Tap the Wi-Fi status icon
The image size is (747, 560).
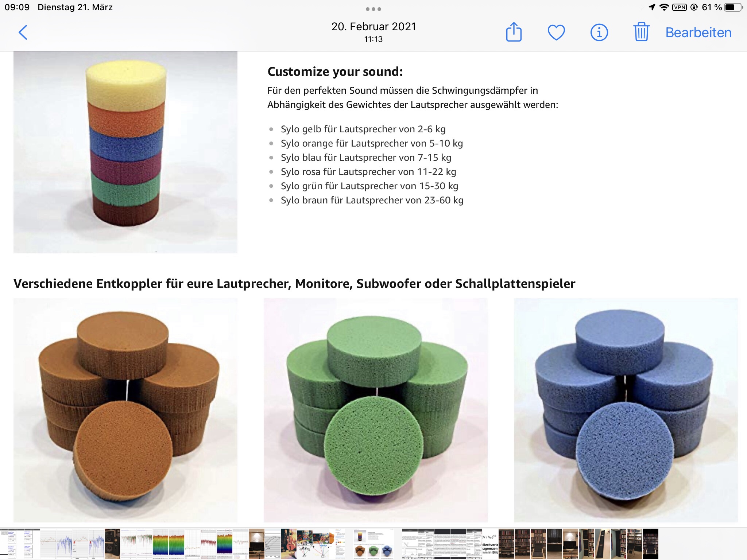click(x=664, y=7)
